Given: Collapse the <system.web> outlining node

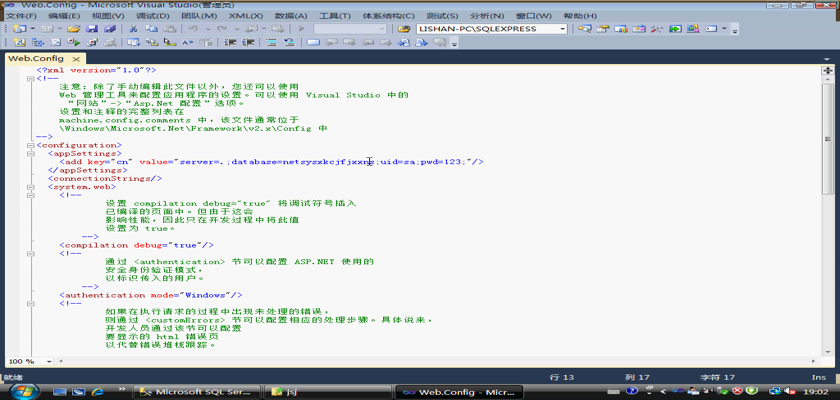Looking at the screenshot, I should [x=31, y=187].
